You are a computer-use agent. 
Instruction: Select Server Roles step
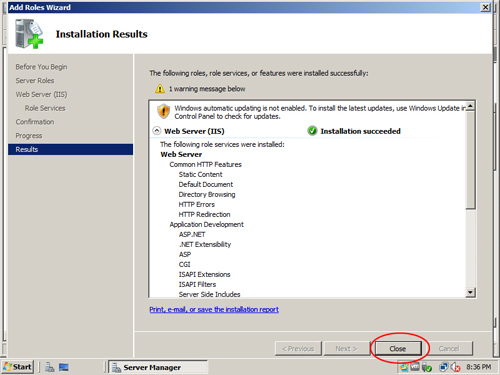click(x=35, y=81)
